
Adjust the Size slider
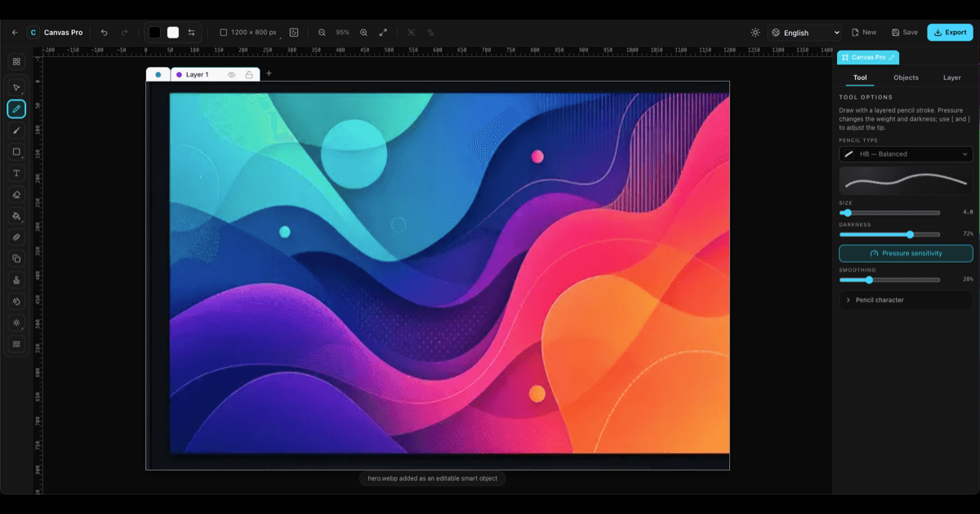(x=889, y=212)
